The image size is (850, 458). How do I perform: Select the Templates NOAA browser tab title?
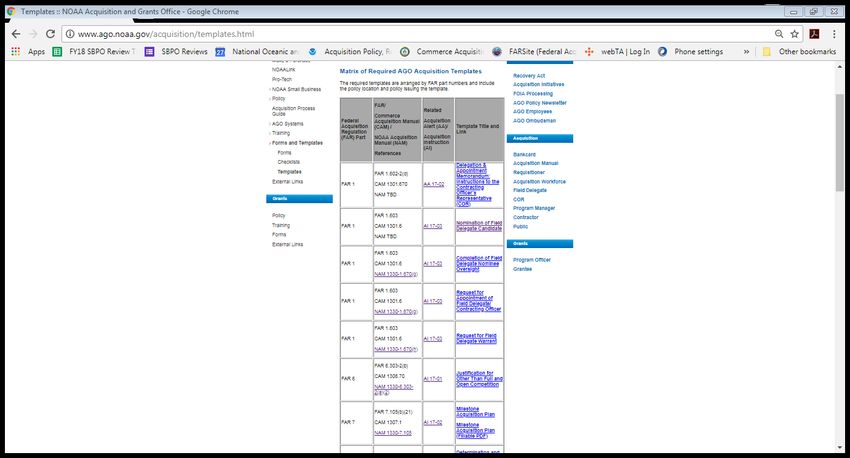point(130,11)
